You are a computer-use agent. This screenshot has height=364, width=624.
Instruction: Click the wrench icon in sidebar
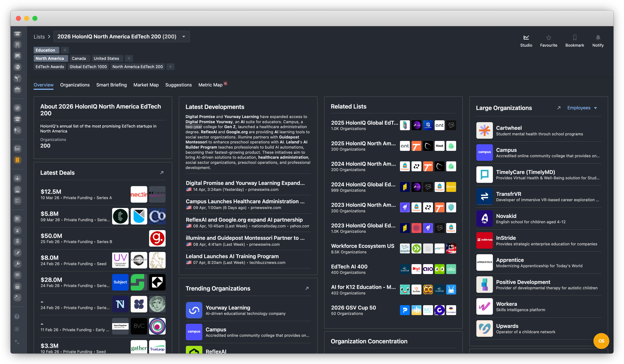click(x=17, y=264)
